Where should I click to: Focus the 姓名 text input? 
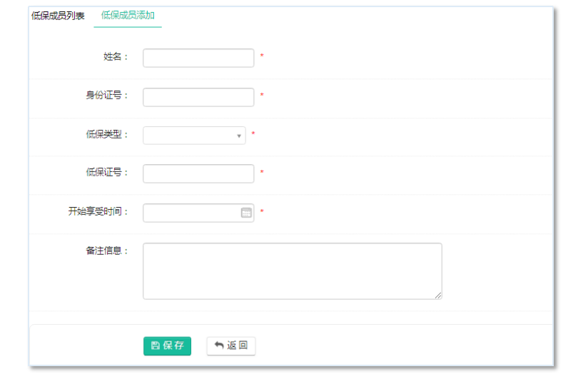click(198, 58)
